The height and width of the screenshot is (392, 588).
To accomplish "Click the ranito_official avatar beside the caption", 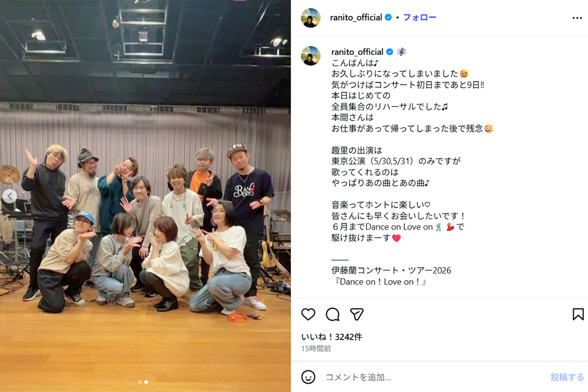I will tap(311, 56).
